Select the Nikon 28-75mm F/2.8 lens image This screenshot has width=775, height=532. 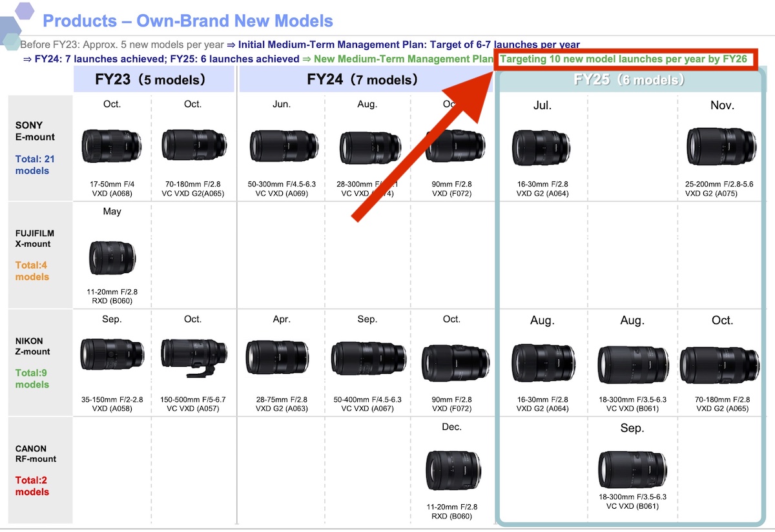(x=282, y=360)
